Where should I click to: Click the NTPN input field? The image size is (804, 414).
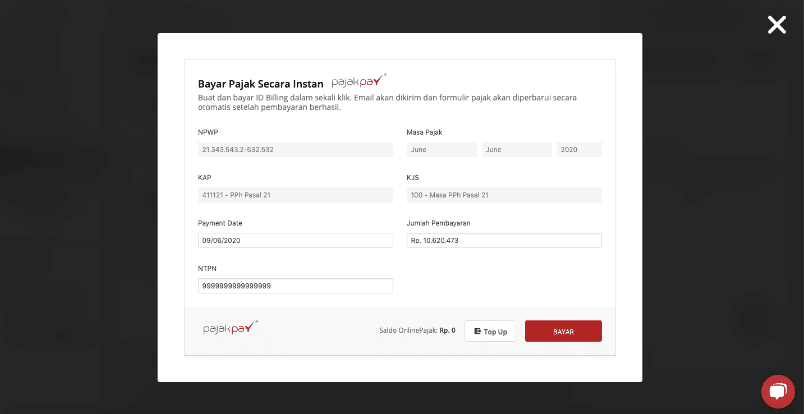295,286
